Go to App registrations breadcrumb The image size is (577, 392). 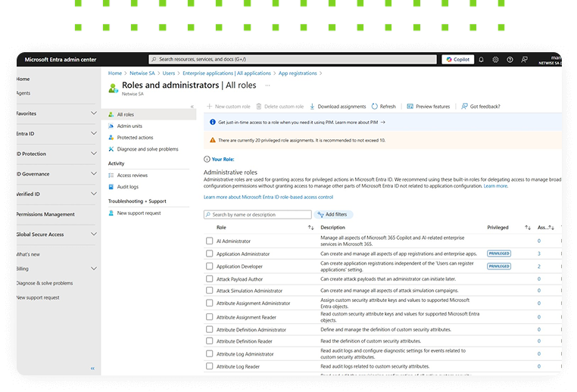298,73
